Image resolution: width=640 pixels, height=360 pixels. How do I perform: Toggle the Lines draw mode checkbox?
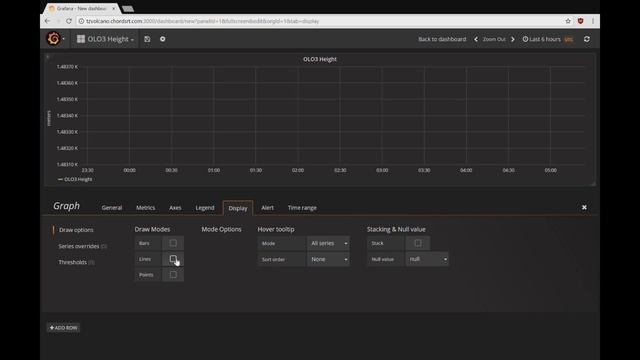(173, 259)
